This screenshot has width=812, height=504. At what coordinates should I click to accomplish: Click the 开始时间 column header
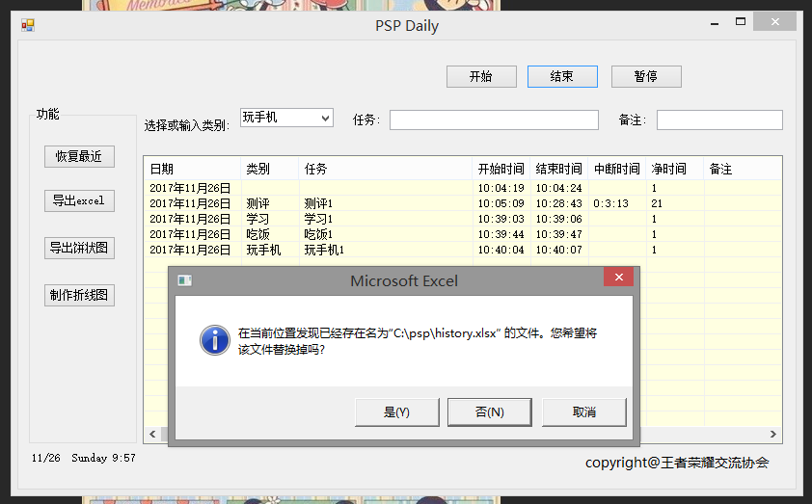[x=501, y=169]
